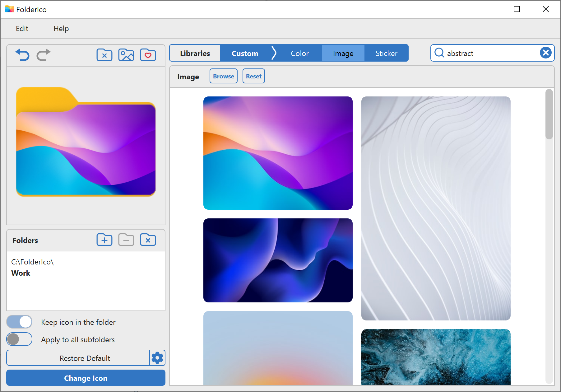Image resolution: width=561 pixels, height=392 pixels.
Task: Select the Work folder entry
Action: click(21, 273)
